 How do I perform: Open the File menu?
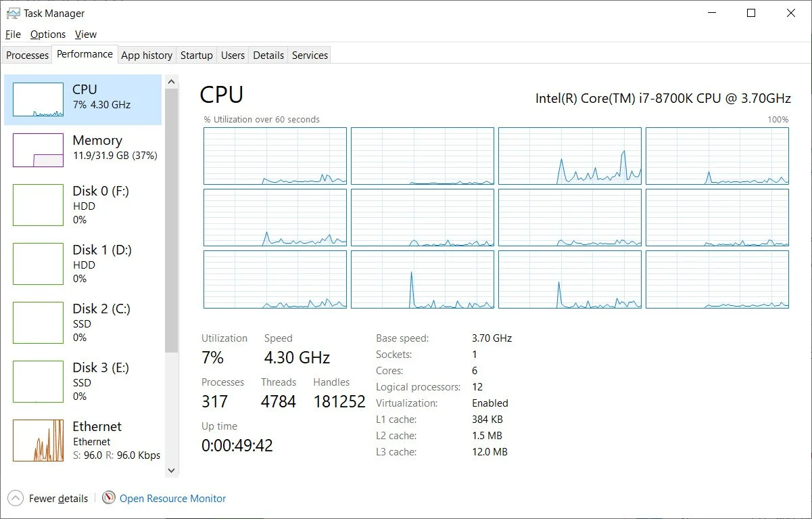[13, 35]
